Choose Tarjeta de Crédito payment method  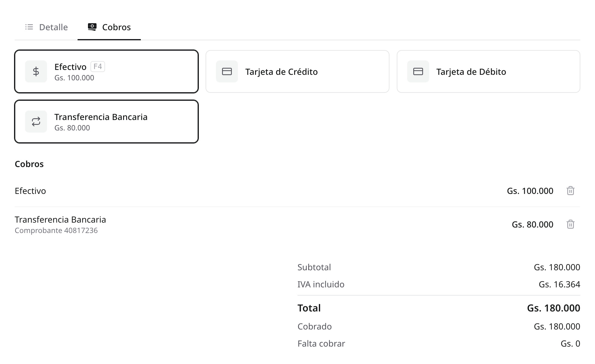pyautogui.click(x=297, y=71)
